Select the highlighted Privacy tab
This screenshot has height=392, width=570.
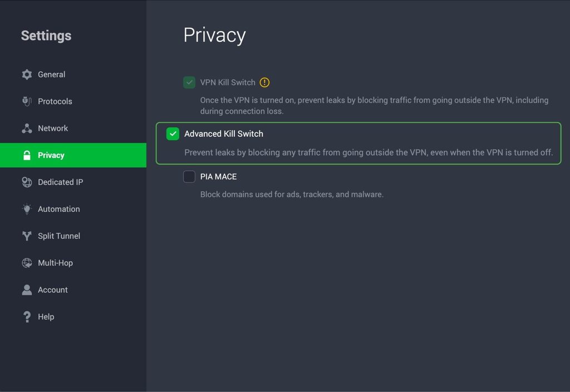(73, 155)
